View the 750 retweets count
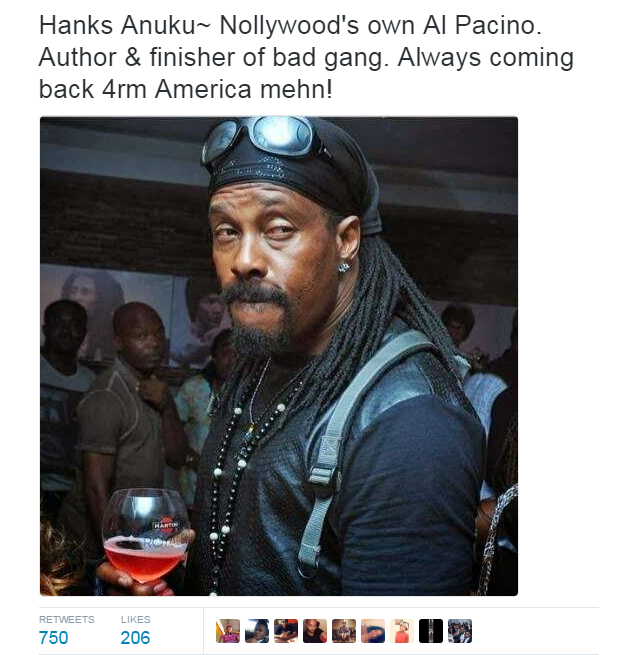This screenshot has height=655, width=639. click(x=53, y=638)
